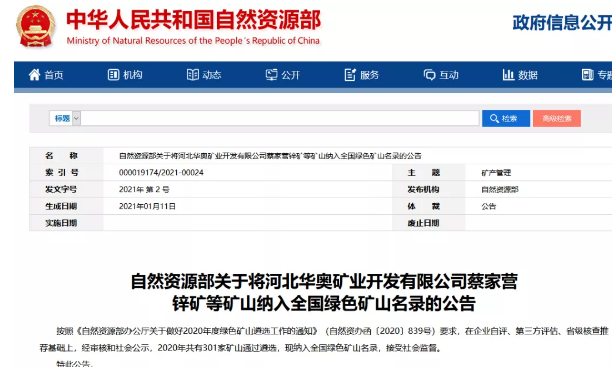Click the home icon beside 首页
The image size is (612, 367).
pos(34,75)
